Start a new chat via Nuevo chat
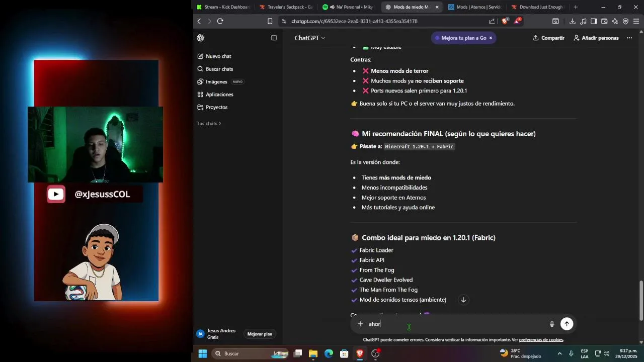The height and width of the screenshot is (362, 644). point(214,56)
